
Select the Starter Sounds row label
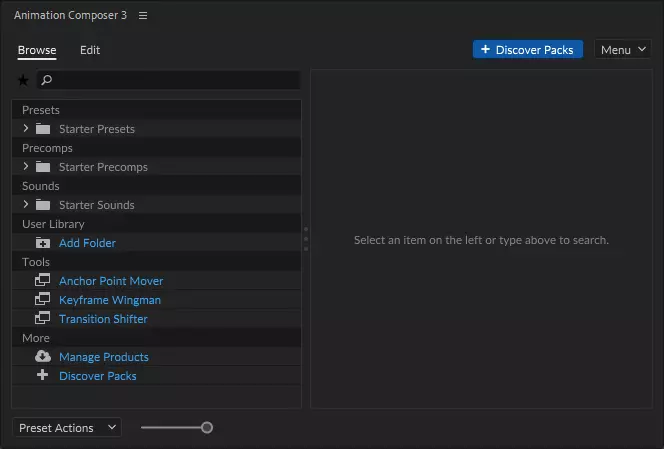[97, 205]
